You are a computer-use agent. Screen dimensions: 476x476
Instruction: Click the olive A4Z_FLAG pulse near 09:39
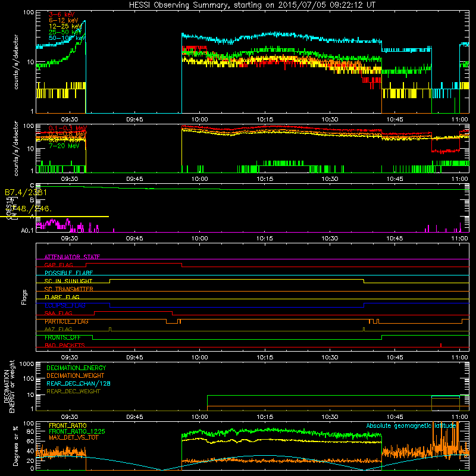(110, 330)
